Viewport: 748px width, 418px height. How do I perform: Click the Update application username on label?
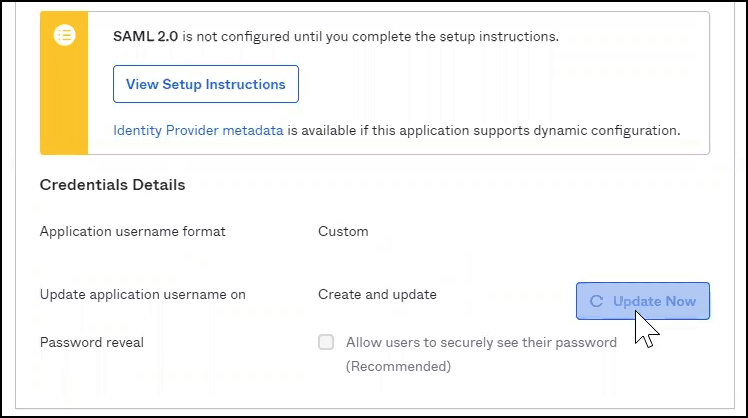pos(142,295)
